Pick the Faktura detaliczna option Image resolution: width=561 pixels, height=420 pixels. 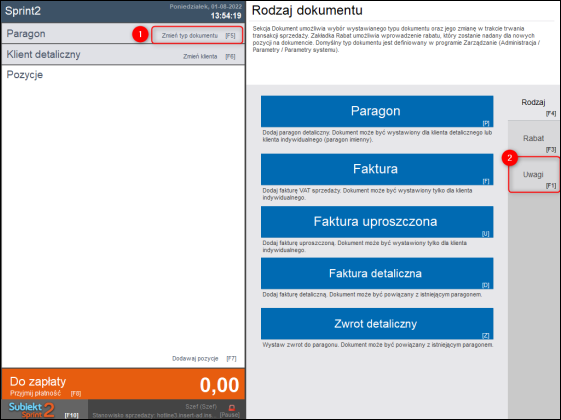377,273
